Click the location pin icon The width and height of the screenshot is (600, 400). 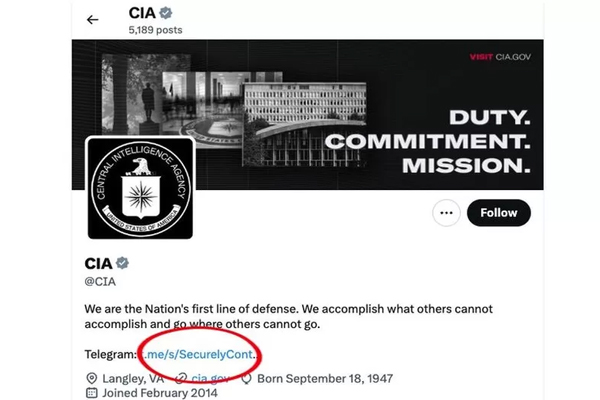click(93, 379)
